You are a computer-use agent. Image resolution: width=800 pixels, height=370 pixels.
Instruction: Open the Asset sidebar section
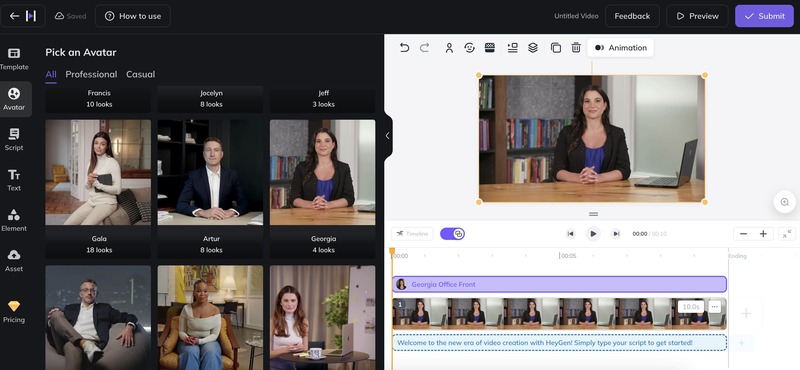tap(14, 260)
